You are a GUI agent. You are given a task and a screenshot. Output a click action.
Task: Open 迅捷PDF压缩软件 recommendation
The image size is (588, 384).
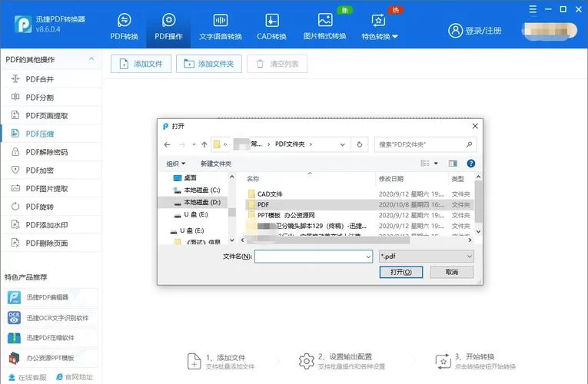(x=51, y=338)
